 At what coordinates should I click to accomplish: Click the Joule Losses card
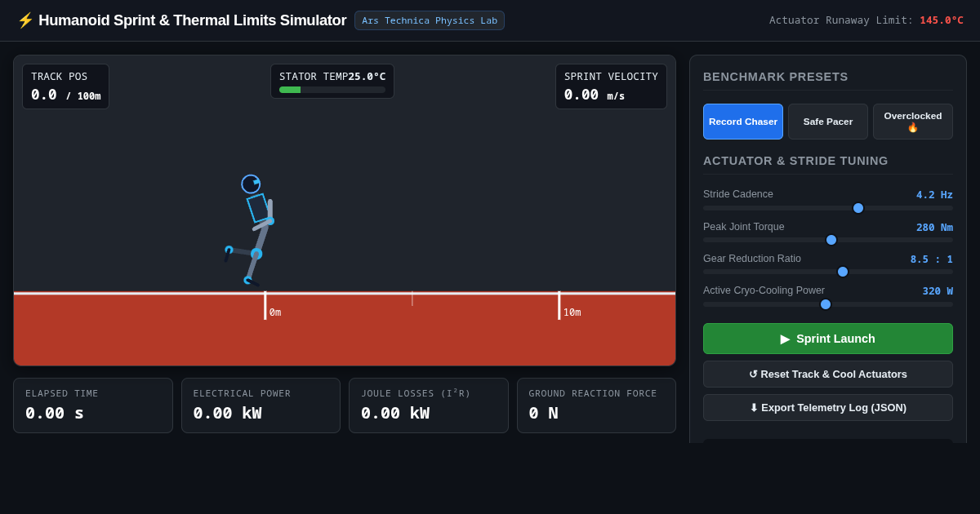tap(429, 405)
